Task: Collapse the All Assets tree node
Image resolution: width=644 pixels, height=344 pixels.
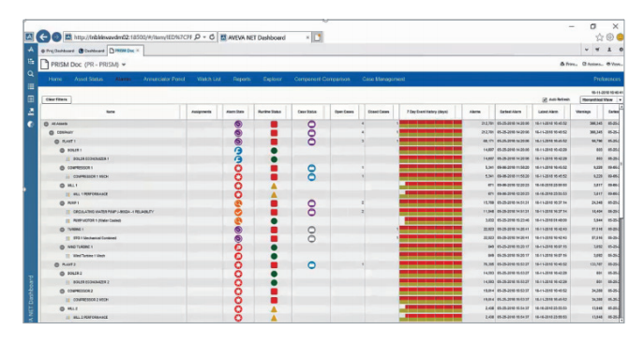Action: tap(46, 124)
